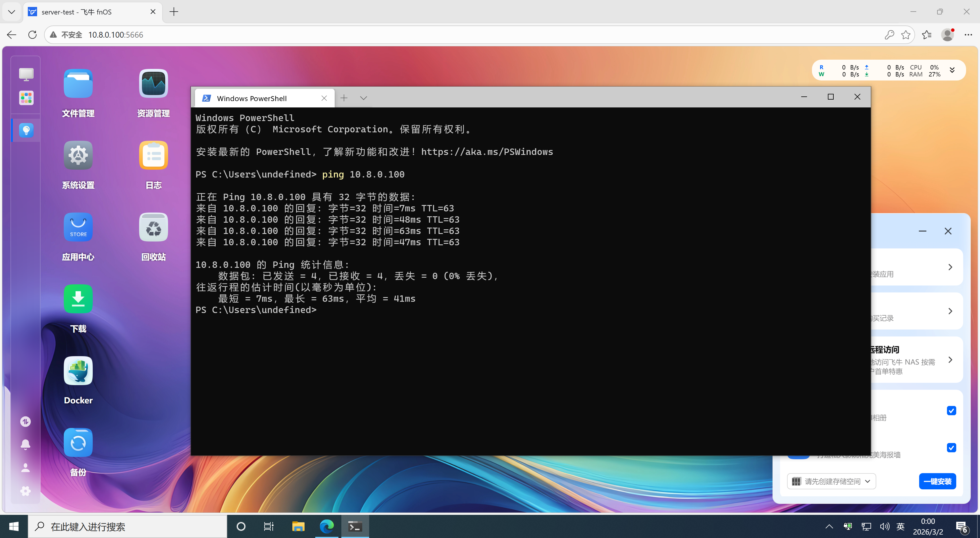Click the 一键安装 button
Image resolution: width=980 pixels, height=538 pixels.
coord(937,481)
